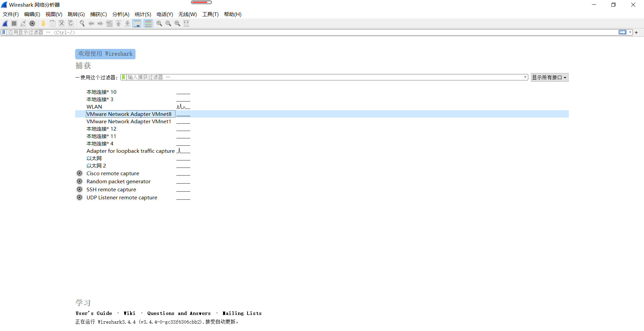The width and height of the screenshot is (644, 331).
Task: Click the reload capture file icon
Action: click(71, 23)
